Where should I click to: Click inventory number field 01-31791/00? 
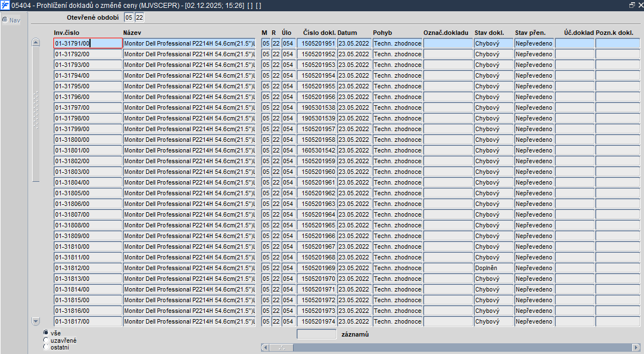(x=88, y=43)
